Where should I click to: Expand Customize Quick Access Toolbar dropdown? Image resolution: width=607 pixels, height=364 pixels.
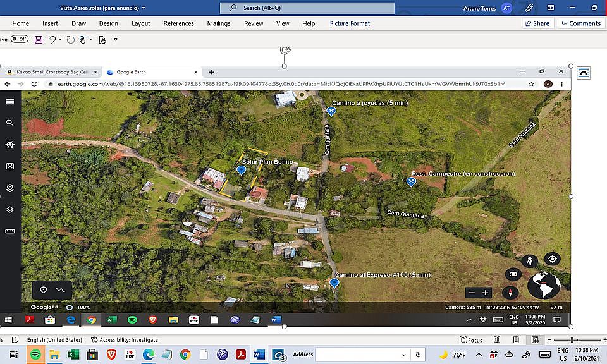point(115,39)
